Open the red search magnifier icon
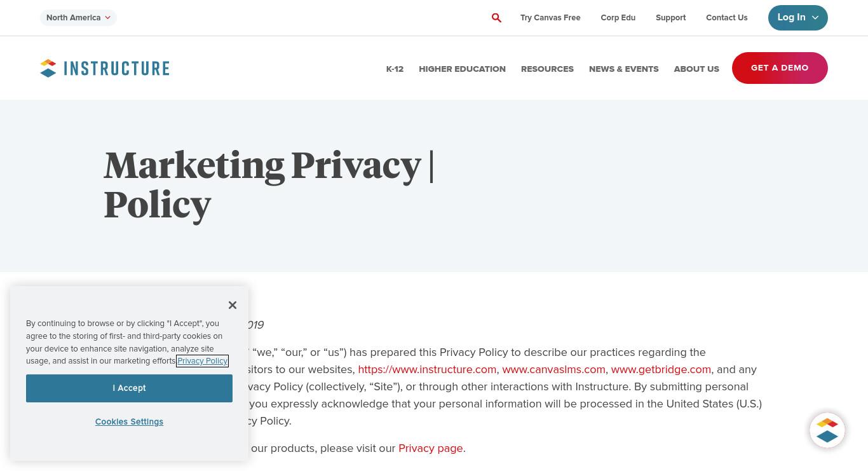Screen dimensions: 868x471 pos(496,18)
